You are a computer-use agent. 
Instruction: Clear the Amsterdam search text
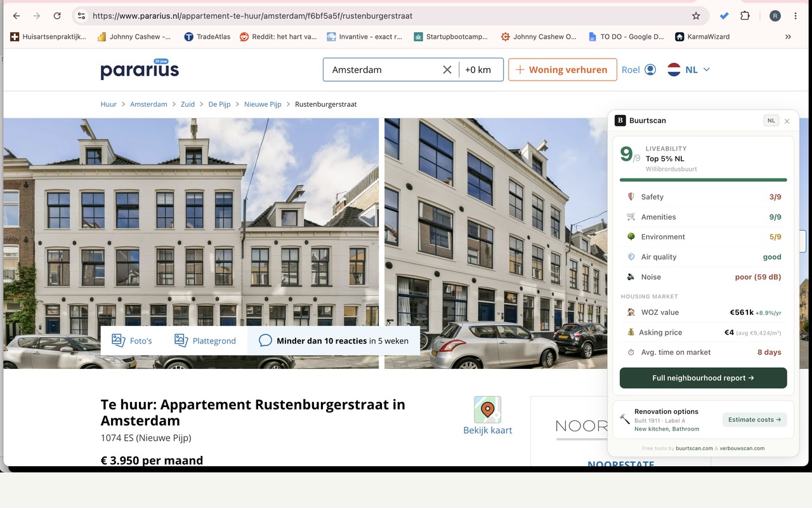(x=447, y=70)
